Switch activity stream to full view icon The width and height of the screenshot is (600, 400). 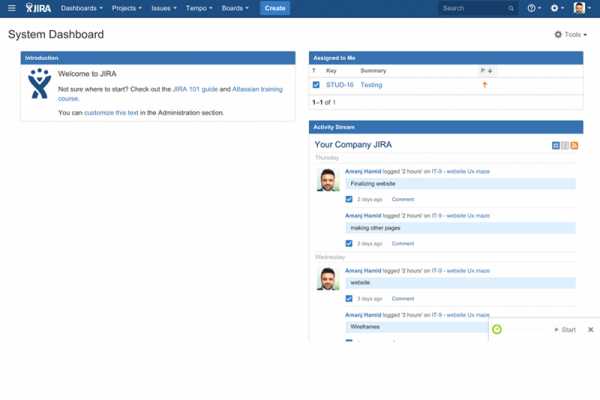coord(556,145)
